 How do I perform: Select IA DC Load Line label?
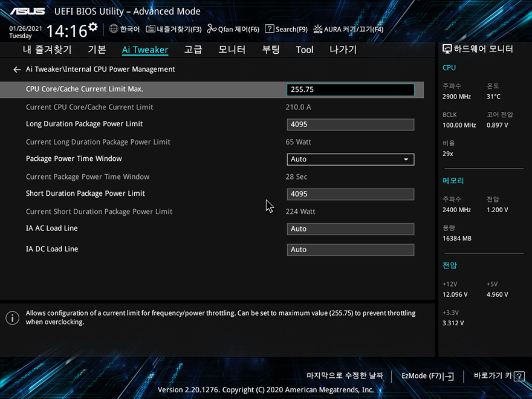(52, 249)
